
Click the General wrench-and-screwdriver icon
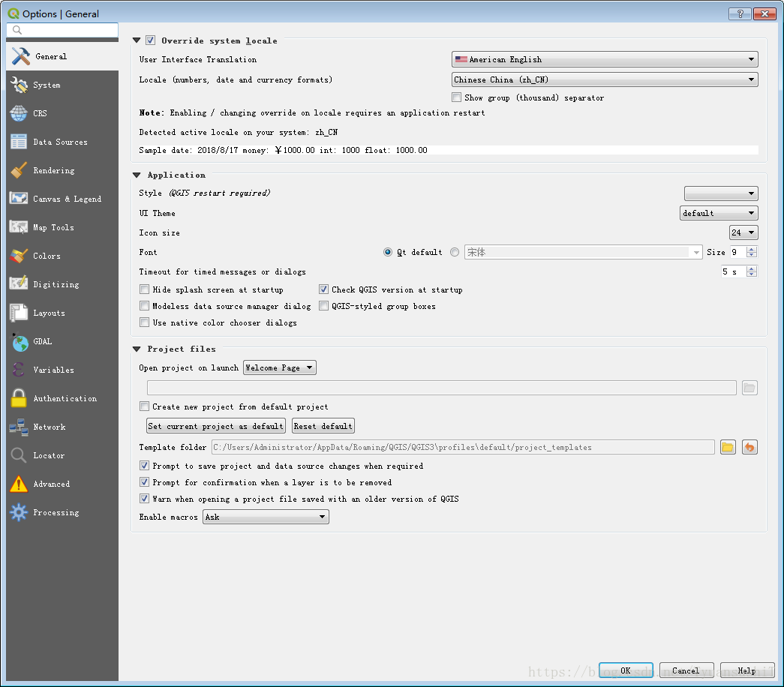(x=20, y=56)
